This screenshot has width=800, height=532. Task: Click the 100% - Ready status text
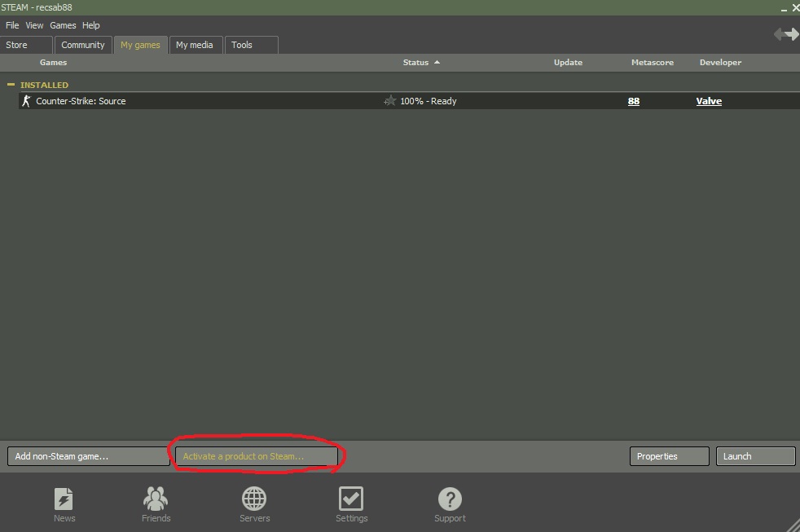[x=428, y=101]
